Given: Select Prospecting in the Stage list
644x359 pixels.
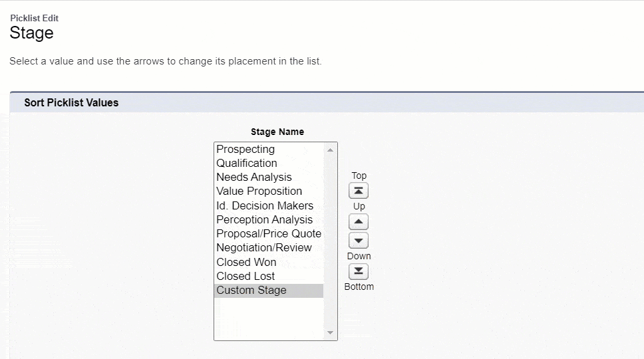Looking at the screenshot, I should pos(245,150).
